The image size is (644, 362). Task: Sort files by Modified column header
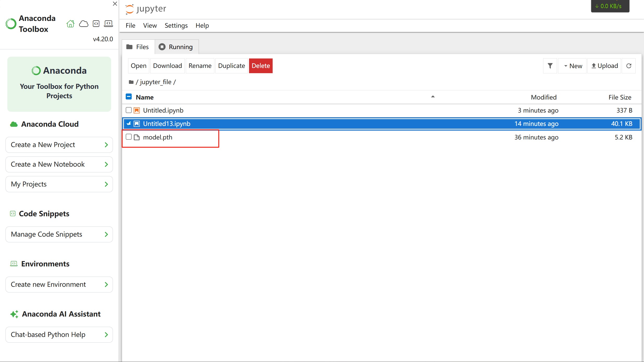pyautogui.click(x=543, y=97)
